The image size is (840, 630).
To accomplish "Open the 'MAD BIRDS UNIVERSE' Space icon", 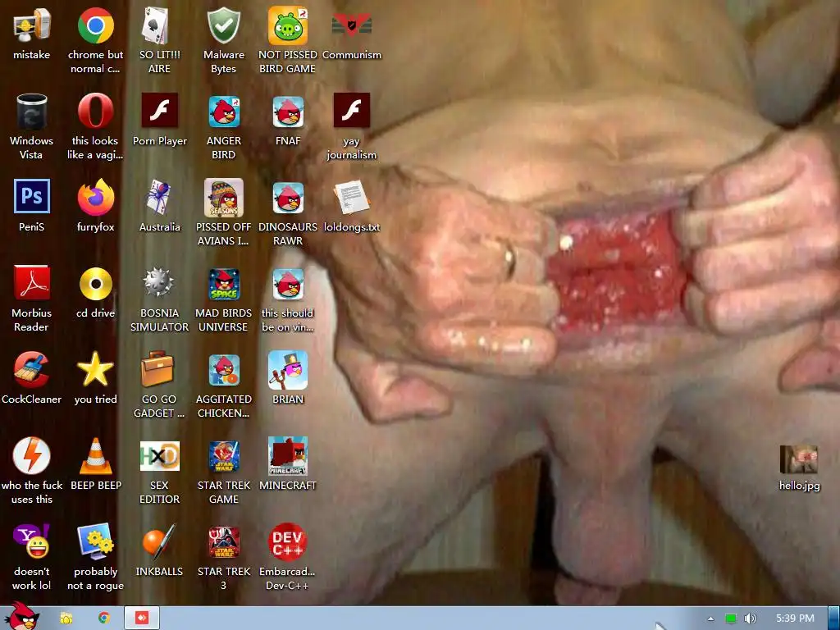I will 223,284.
